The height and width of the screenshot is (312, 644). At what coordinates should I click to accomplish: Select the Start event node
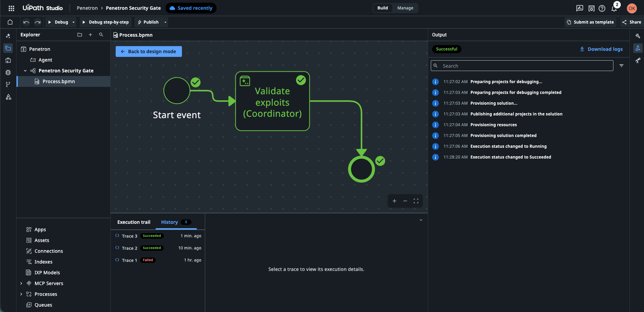click(177, 91)
